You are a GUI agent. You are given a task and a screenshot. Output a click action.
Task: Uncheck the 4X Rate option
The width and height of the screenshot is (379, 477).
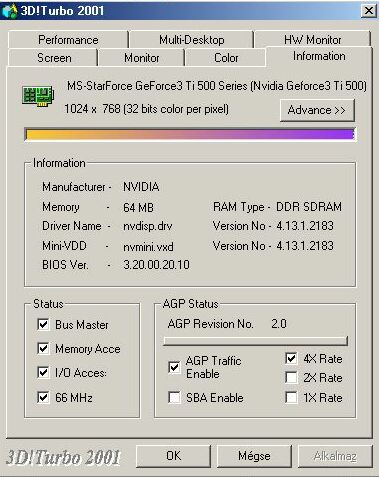291,359
